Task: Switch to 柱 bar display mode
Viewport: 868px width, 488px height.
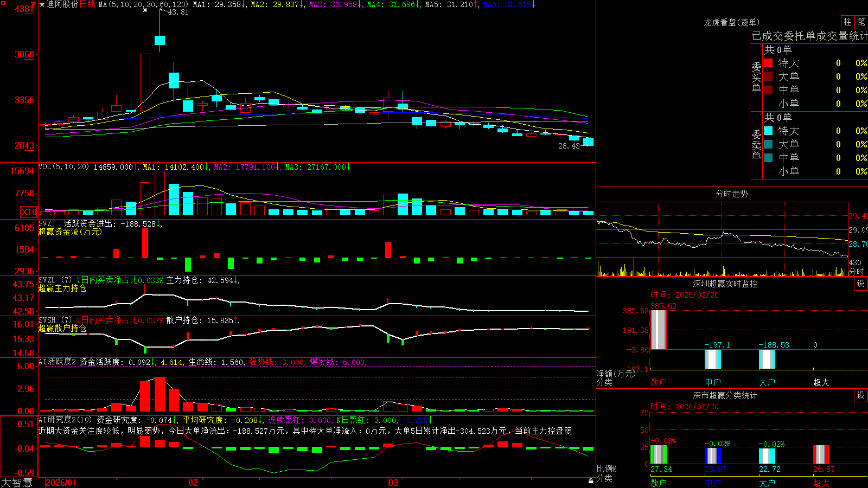Action: 847,22
